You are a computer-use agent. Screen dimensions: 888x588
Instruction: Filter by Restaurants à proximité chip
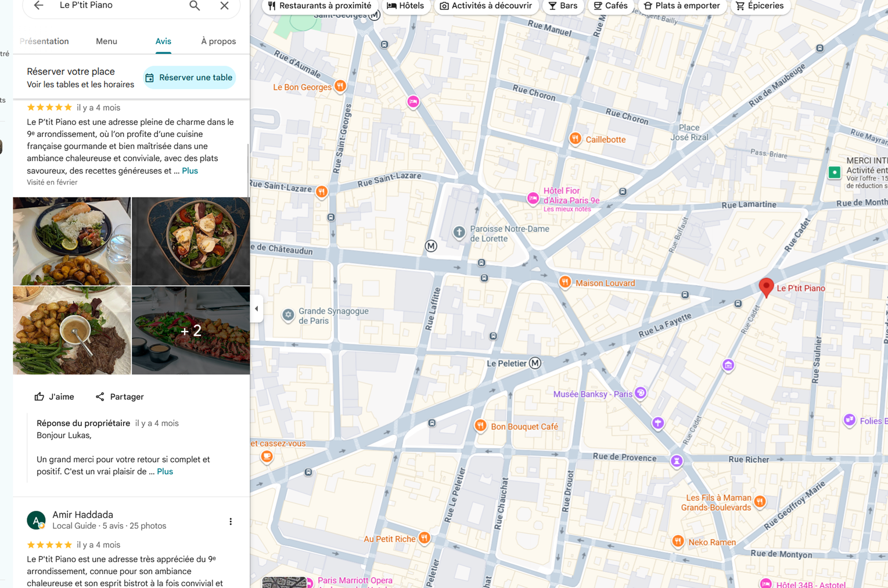click(319, 6)
